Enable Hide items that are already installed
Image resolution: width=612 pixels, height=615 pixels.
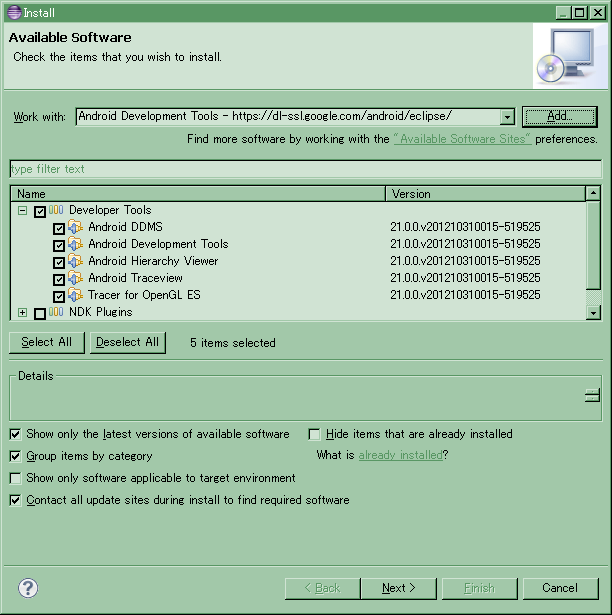[314, 434]
